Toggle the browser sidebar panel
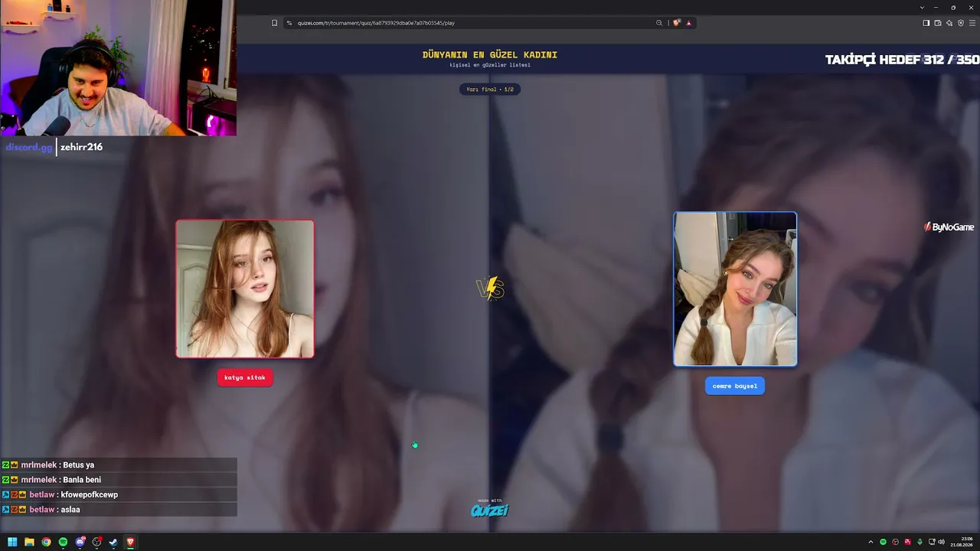This screenshot has height=551, width=980. [x=926, y=23]
